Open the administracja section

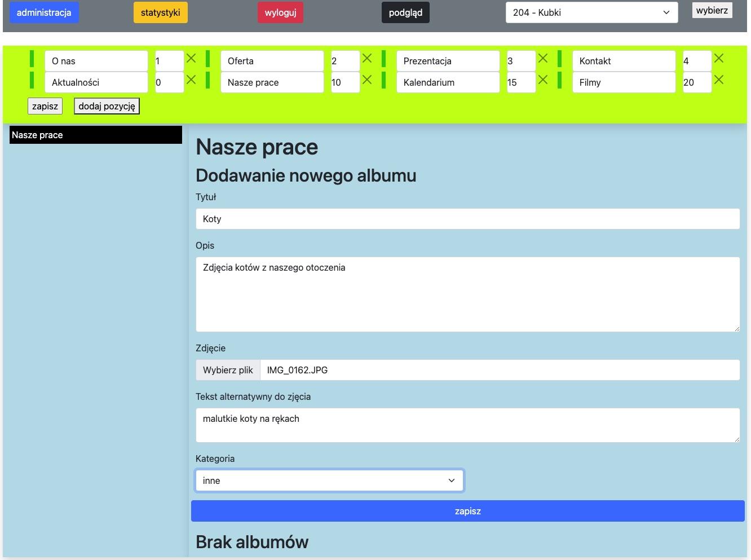pos(44,12)
